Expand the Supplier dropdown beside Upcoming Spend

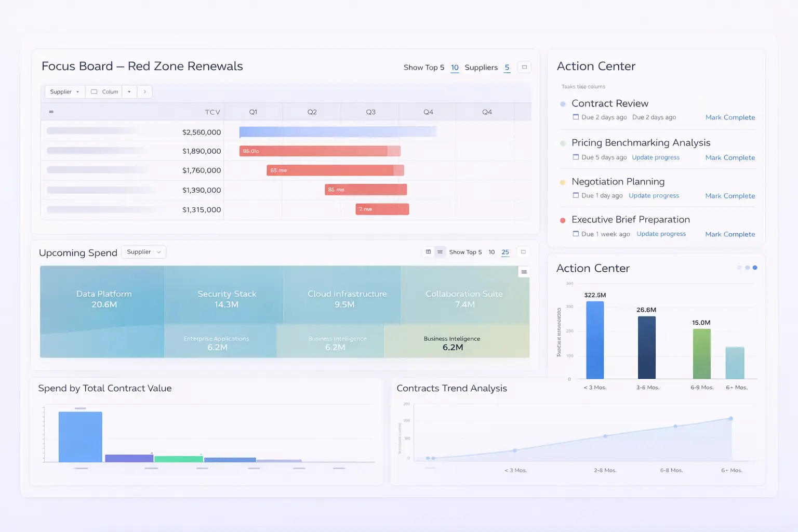pos(143,252)
